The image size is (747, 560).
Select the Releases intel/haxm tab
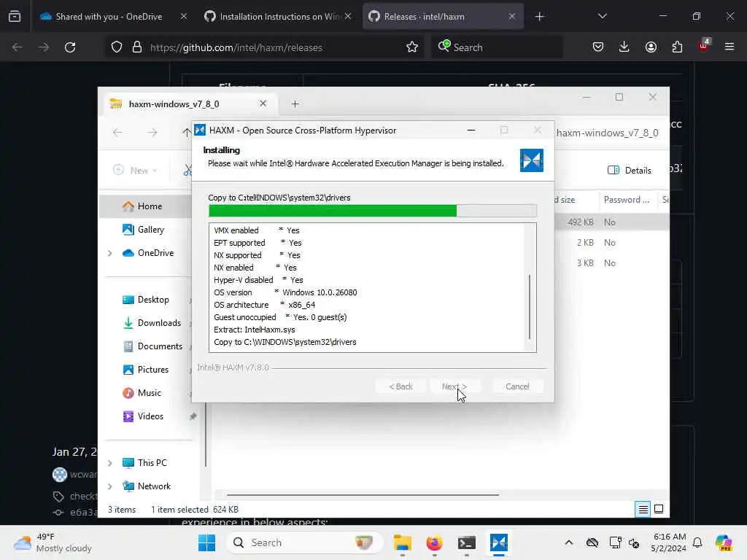443,17
